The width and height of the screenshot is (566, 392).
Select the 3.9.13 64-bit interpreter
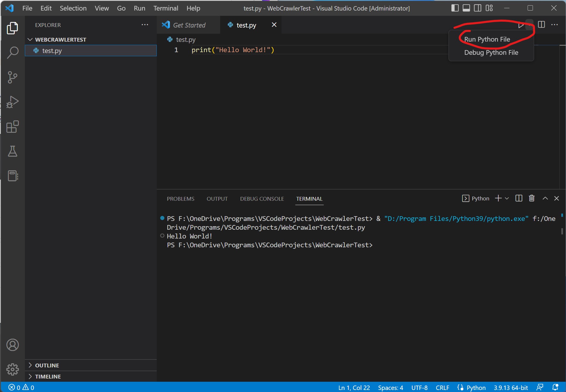click(x=511, y=387)
